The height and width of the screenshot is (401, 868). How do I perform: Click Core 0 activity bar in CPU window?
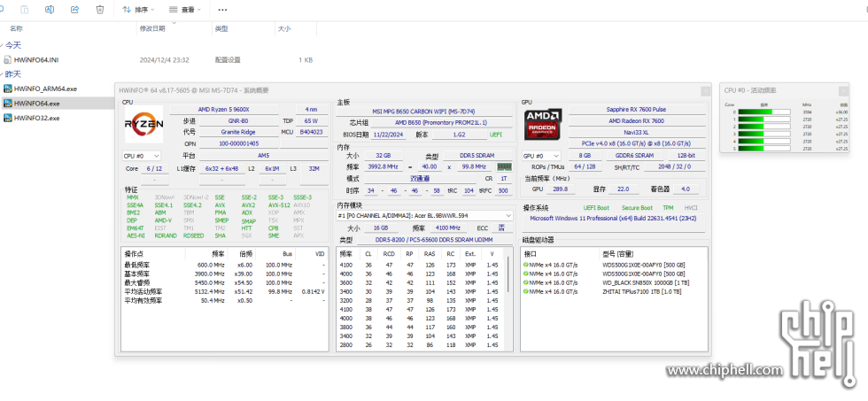coord(763,112)
